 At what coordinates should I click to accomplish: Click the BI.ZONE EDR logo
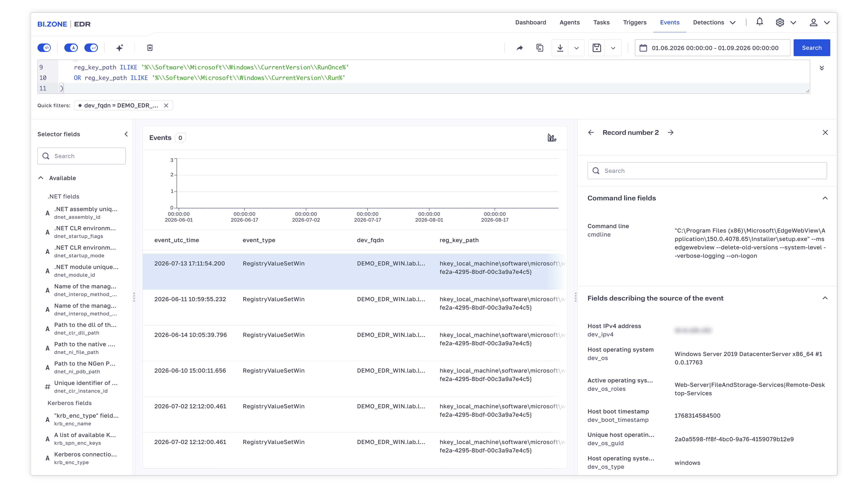click(x=64, y=24)
